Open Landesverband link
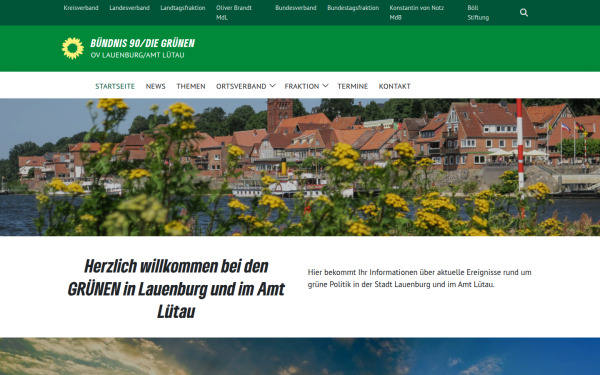This screenshot has height=375, width=600. (x=129, y=8)
